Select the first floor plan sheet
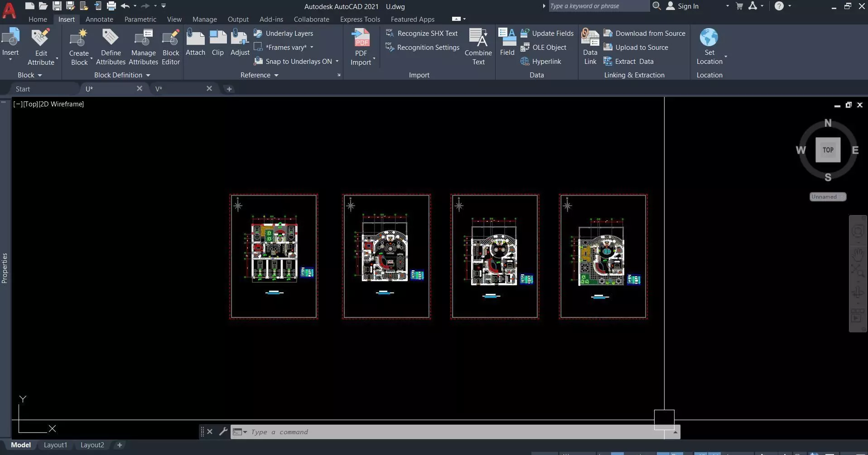 pos(274,257)
